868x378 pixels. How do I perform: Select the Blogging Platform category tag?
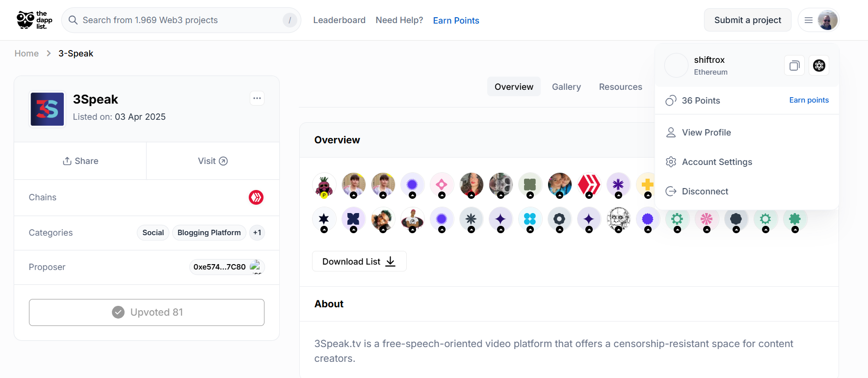209,233
